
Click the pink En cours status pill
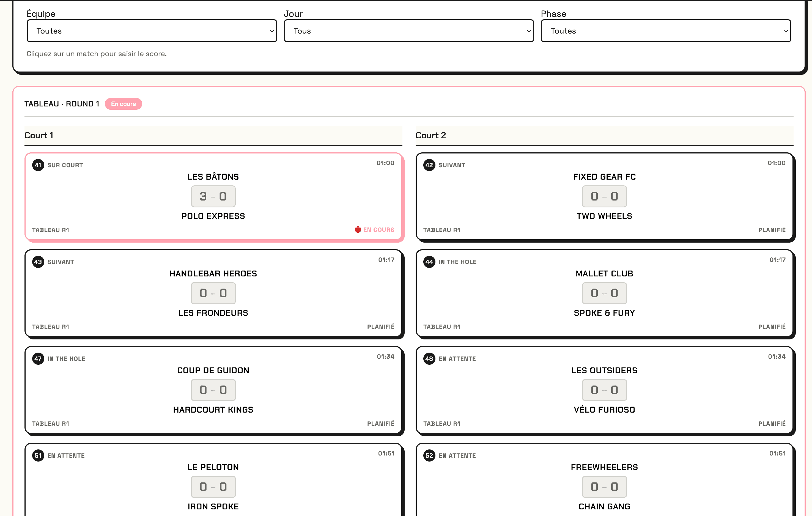[x=124, y=103]
